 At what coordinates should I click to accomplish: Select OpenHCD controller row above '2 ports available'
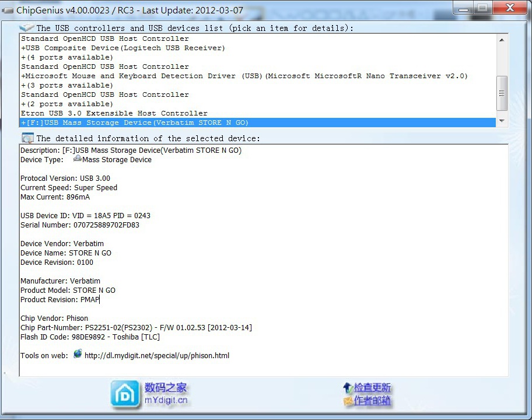click(x=258, y=94)
